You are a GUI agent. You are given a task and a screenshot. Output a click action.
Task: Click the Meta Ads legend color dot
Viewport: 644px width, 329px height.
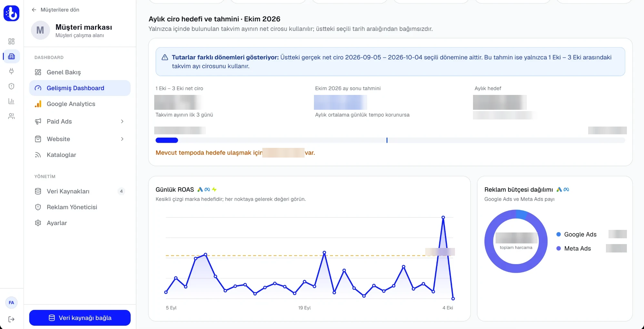coord(558,248)
